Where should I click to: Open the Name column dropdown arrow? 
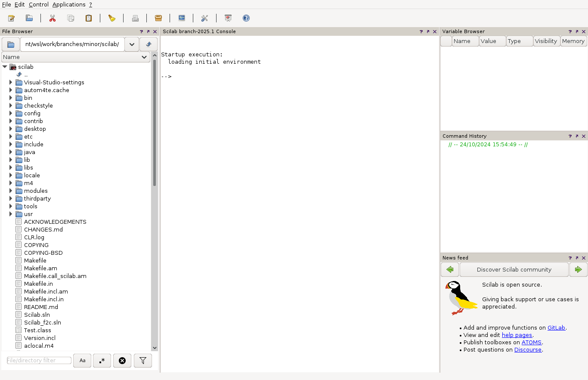(x=145, y=57)
